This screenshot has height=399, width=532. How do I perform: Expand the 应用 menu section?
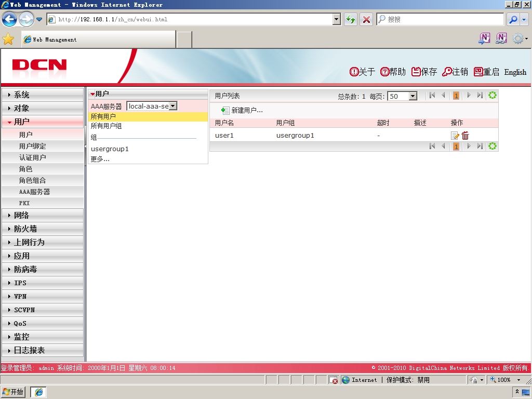point(43,256)
